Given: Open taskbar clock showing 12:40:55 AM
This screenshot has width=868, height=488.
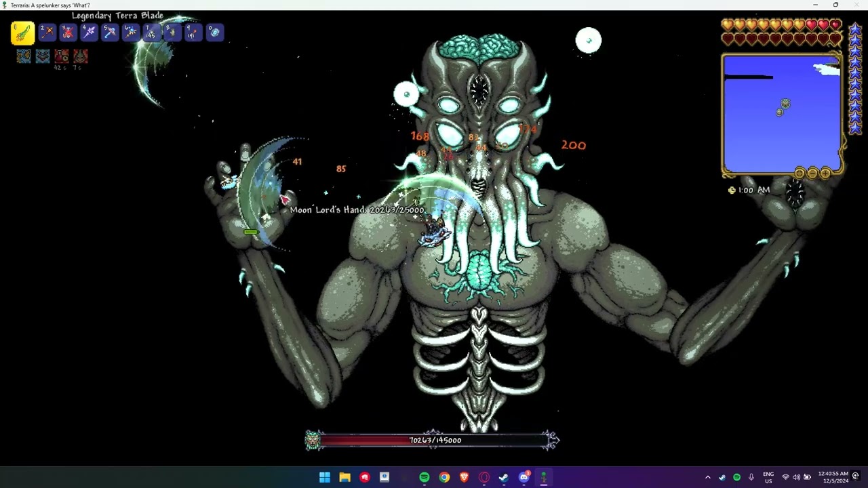Looking at the screenshot, I should [833, 477].
